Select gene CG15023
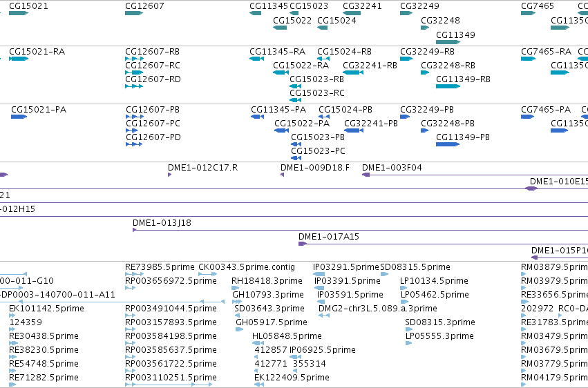 pyautogui.click(x=294, y=13)
